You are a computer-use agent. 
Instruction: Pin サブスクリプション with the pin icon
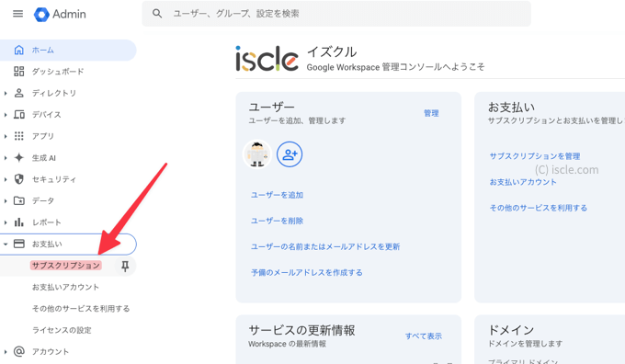click(x=125, y=266)
